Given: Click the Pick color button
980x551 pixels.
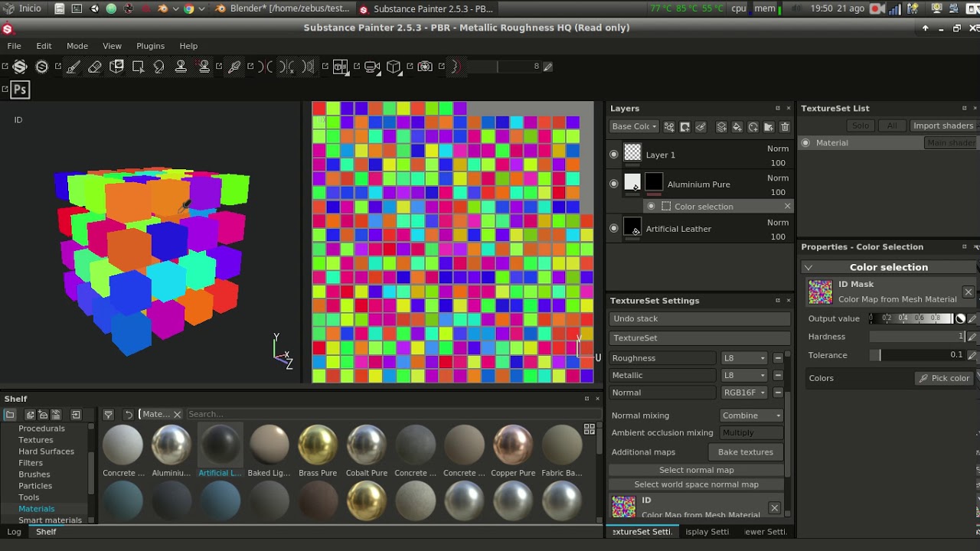Looking at the screenshot, I should 944,378.
